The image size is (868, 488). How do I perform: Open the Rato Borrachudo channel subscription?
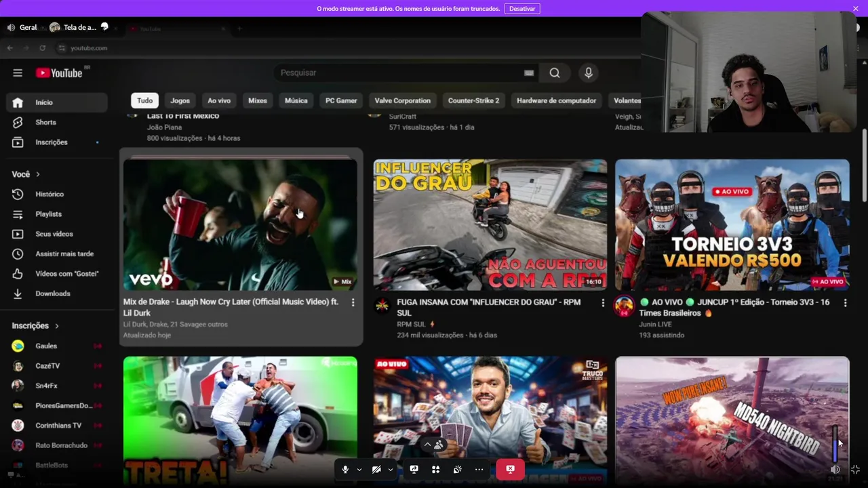click(57, 445)
